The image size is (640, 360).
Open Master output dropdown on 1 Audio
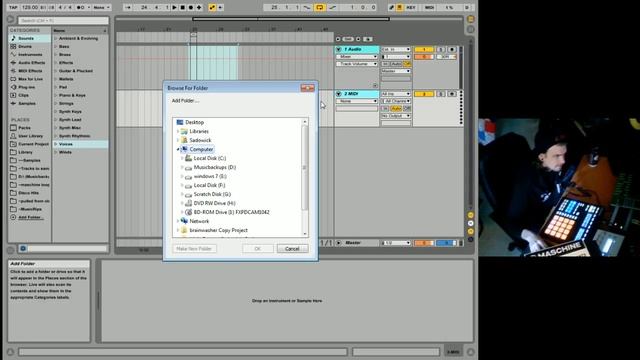[x=396, y=71]
